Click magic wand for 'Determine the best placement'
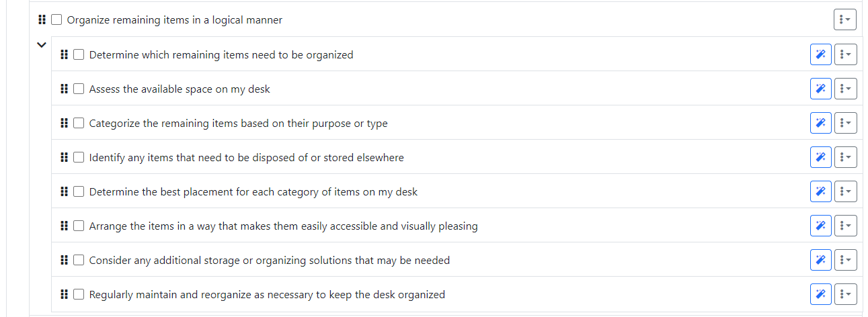Viewport: 868px width, 317px height. [x=820, y=191]
